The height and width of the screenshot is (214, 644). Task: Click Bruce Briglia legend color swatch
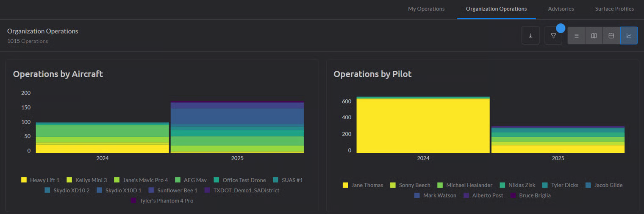[x=514, y=195]
